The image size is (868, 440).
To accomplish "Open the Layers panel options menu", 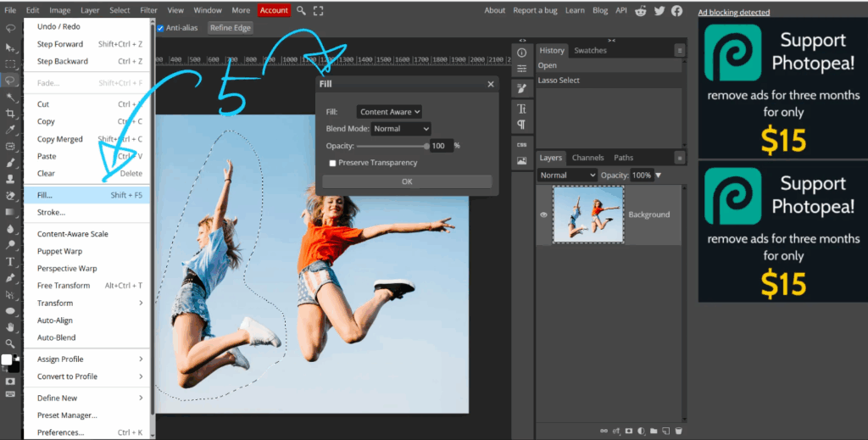I will coord(679,158).
